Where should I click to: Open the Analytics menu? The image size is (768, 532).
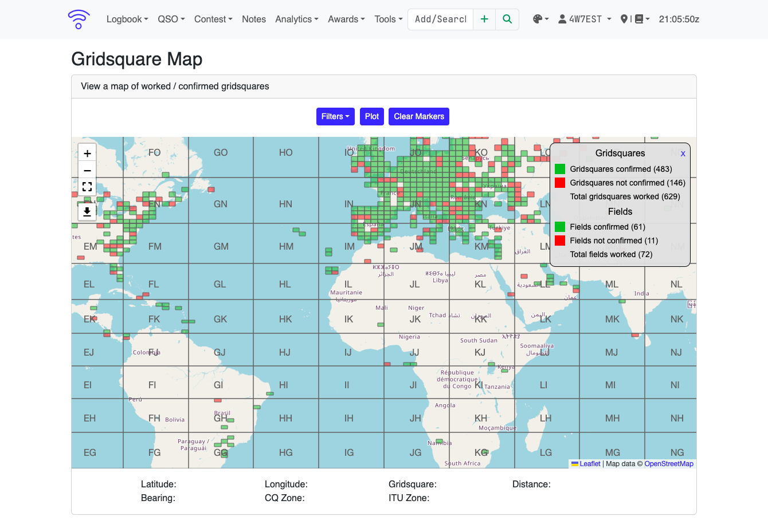[x=296, y=19]
